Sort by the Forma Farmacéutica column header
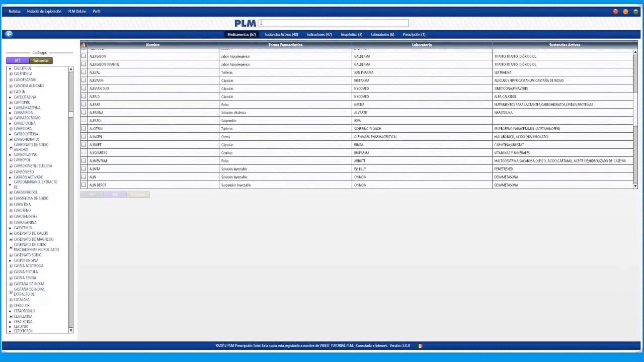644x362 pixels. tap(285, 45)
